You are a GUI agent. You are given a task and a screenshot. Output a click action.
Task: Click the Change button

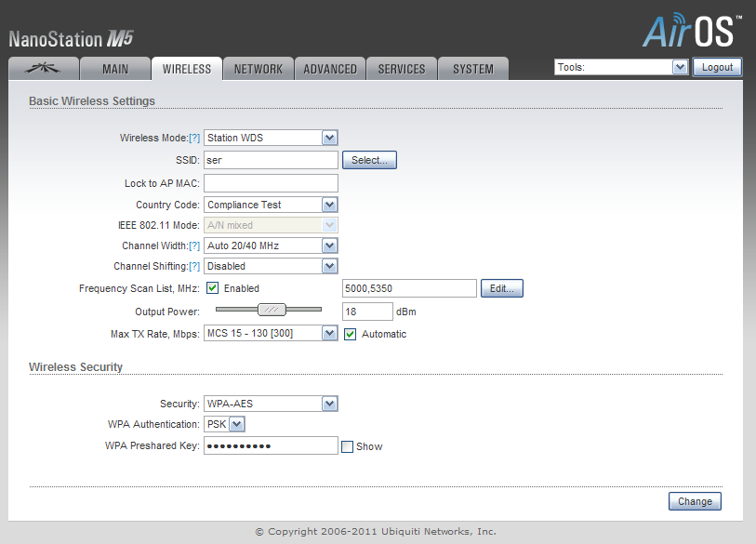tap(695, 501)
